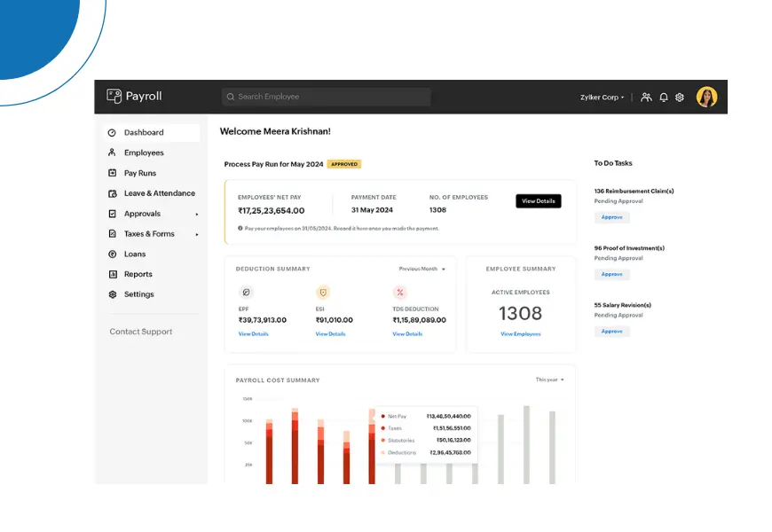Open the user profile avatar
Image resolution: width=772 pixels, height=532 pixels.
point(706,97)
